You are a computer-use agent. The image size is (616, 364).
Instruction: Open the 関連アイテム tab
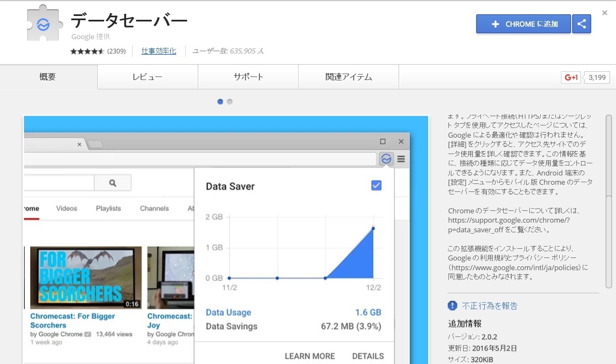click(x=349, y=77)
